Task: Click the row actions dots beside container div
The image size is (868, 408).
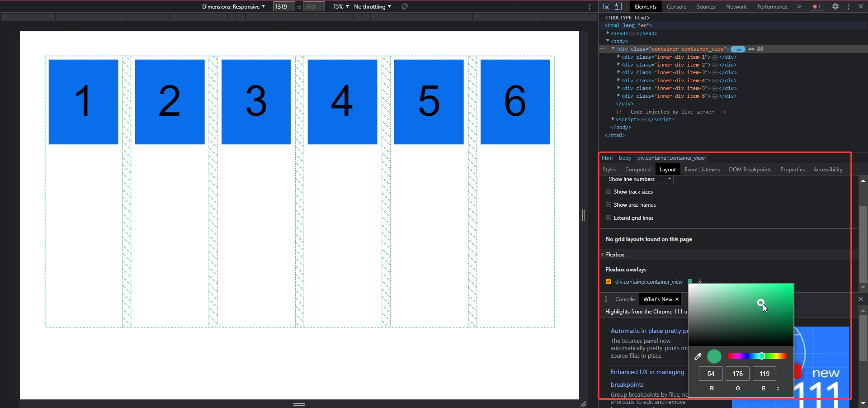Action: pyautogui.click(x=603, y=49)
